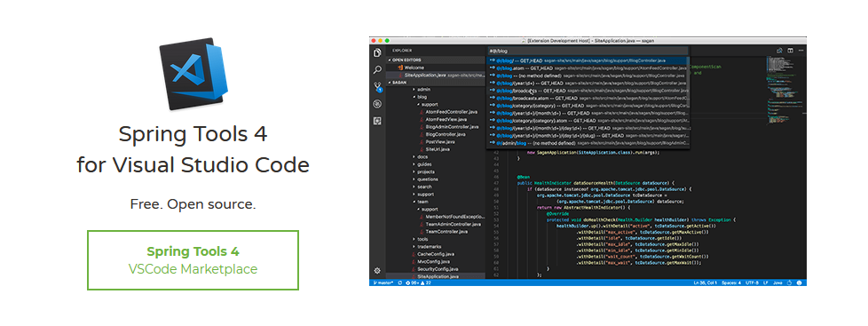Expand the admin folder
The height and width of the screenshot is (326, 868).
click(x=423, y=89)
